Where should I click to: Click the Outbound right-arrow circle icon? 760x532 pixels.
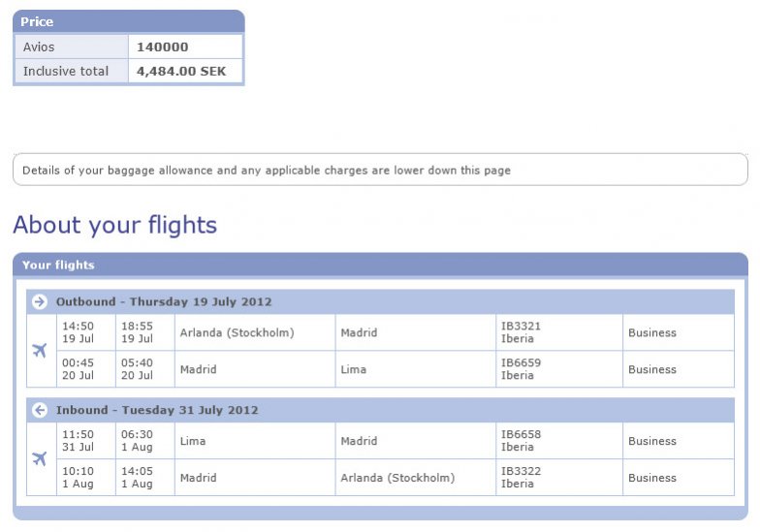(40, 302)
